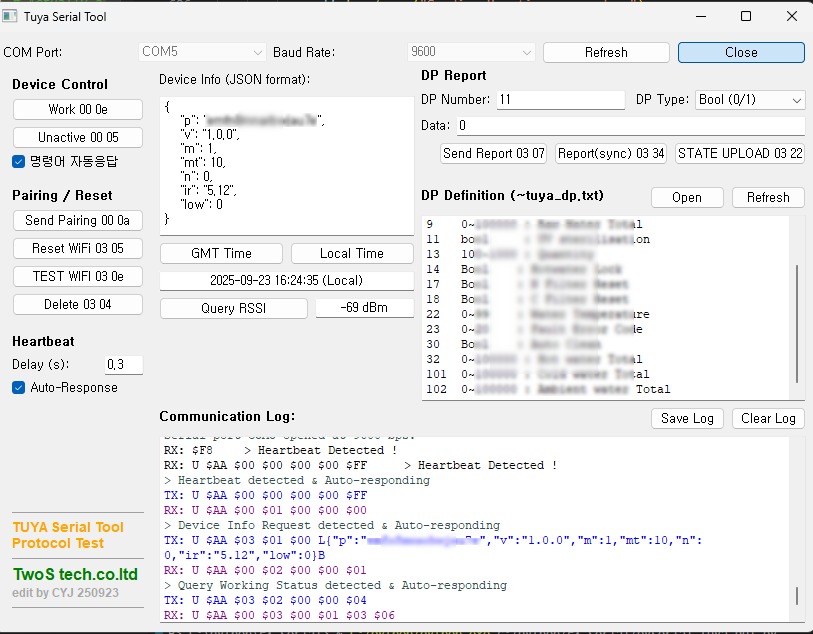Toggle the Auto-Response checkbox
Image resolution: width=813 pixels, height=634 pixels.
(x=18, y=388)
